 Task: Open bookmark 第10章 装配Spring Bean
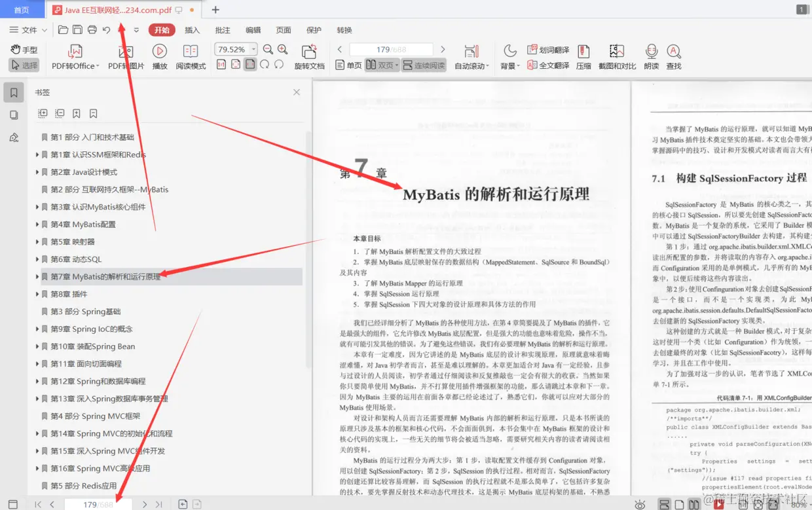[x=93, y=346]
